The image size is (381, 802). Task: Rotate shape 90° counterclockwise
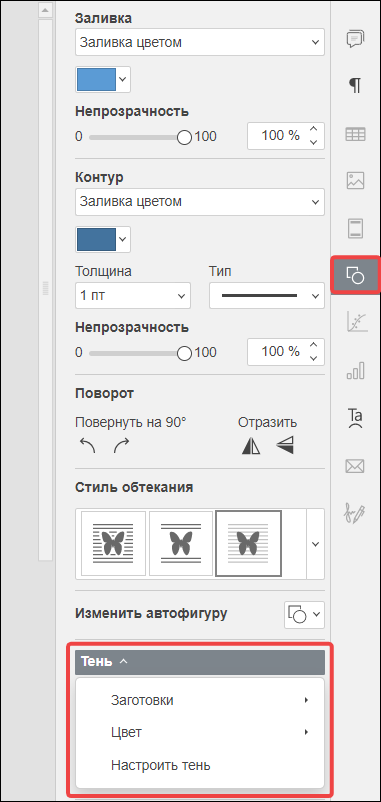click(x=88, y=445)
